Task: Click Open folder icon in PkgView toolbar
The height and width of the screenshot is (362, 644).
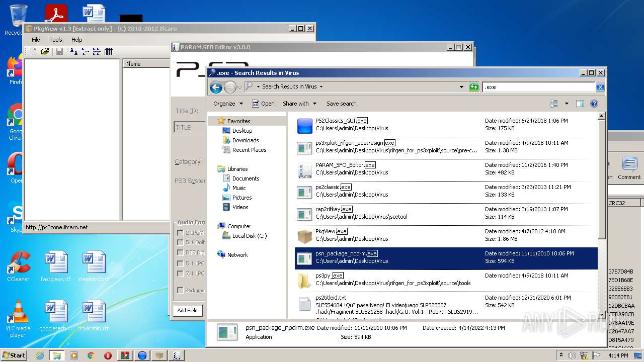Action: click(45, 51)
